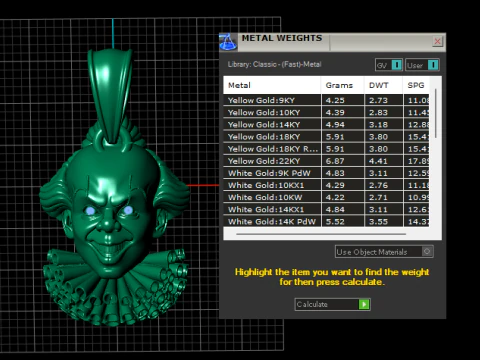This screenshot has width=480, height=360.
Task: Select the Yellow Gold:18KY R... row
Action: [326, 149]
